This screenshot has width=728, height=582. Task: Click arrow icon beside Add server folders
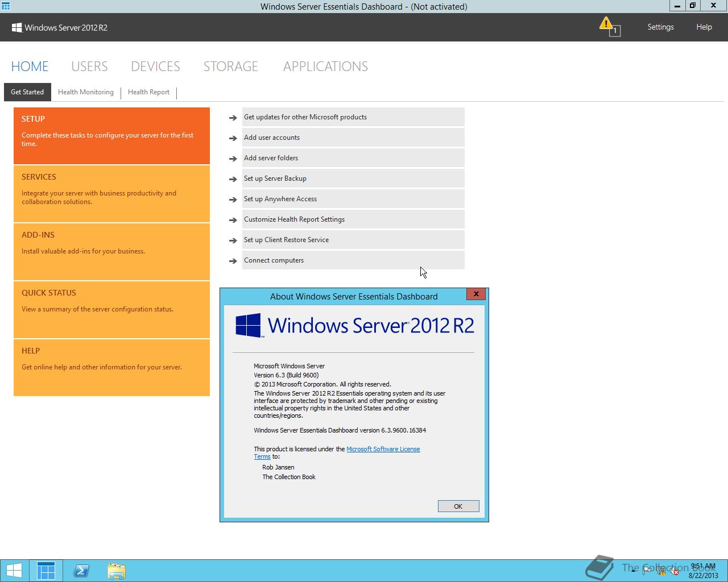pyautogui.click(x=233, y=159)
